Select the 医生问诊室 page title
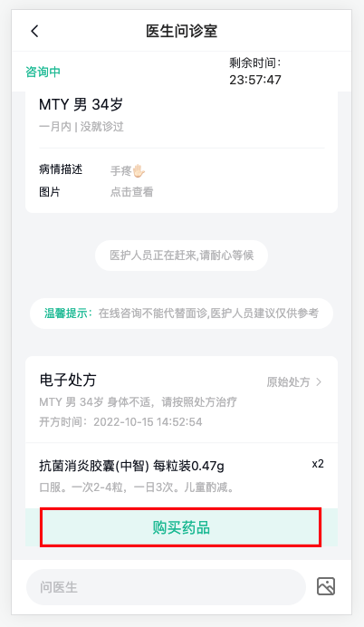 point(181,31)
